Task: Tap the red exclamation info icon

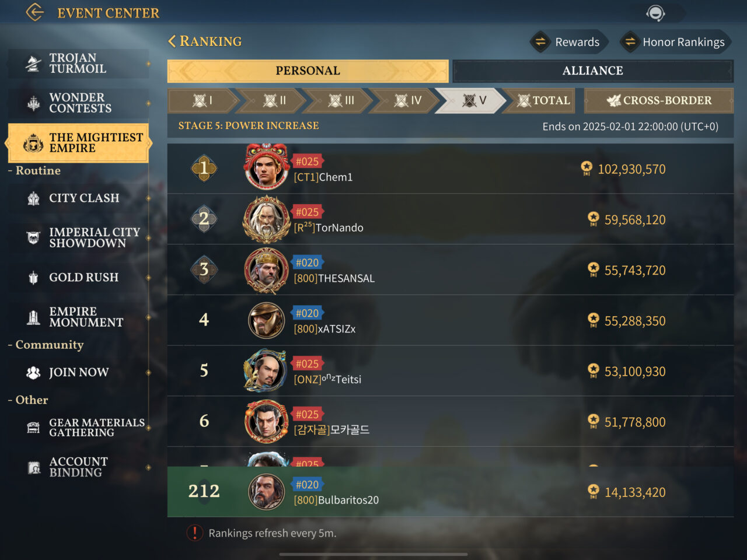Action: pyautogui.click(x=194, y=533)
